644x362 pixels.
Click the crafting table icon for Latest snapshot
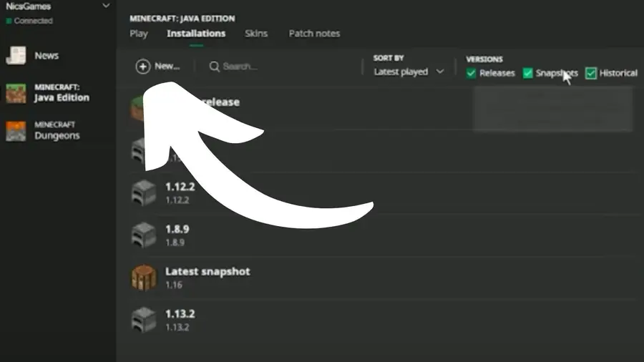[x=143, y=278]
